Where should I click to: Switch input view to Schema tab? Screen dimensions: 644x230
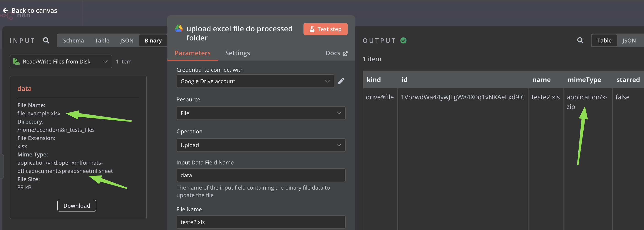tap(73, 40)
